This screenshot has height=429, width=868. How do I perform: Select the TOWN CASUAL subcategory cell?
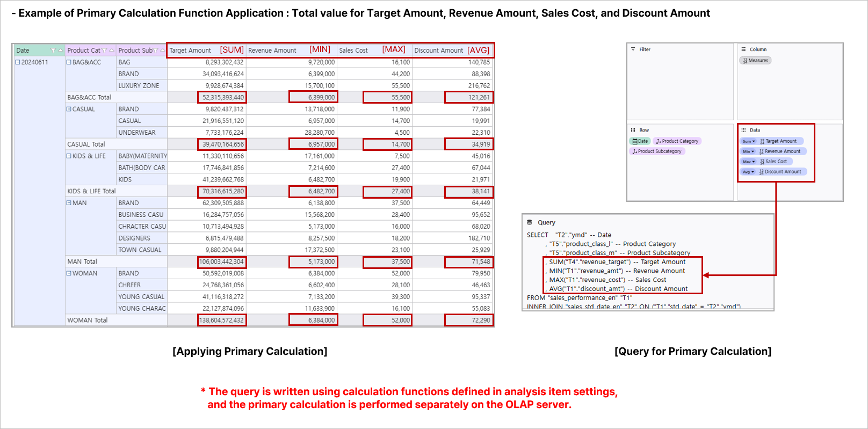(x=142, y=250)
